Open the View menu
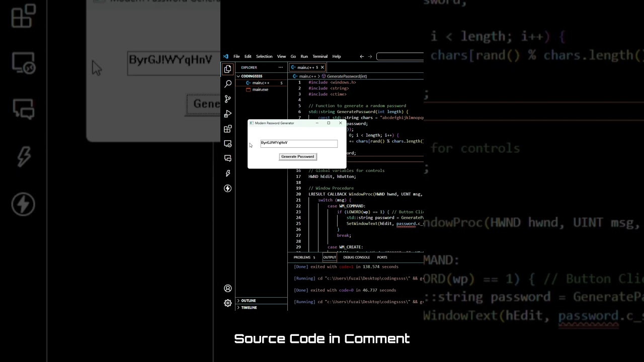The height and width of the screenshot is (362, 644). (281, 56)
